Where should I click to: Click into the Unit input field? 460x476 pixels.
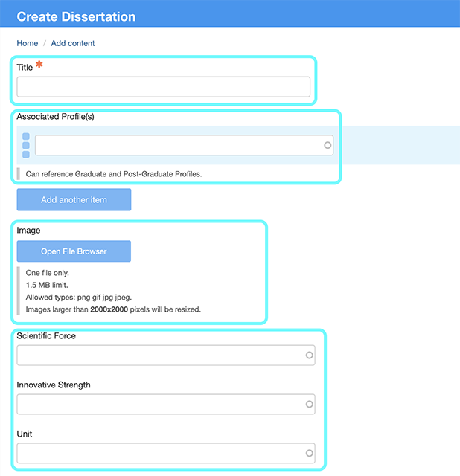click(160, 454)
